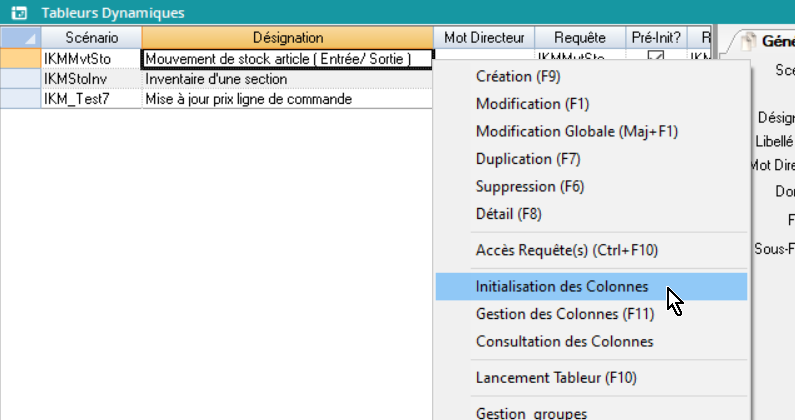
Task: Select the IKMStoInv scenario row
Action: click(91, 79)
